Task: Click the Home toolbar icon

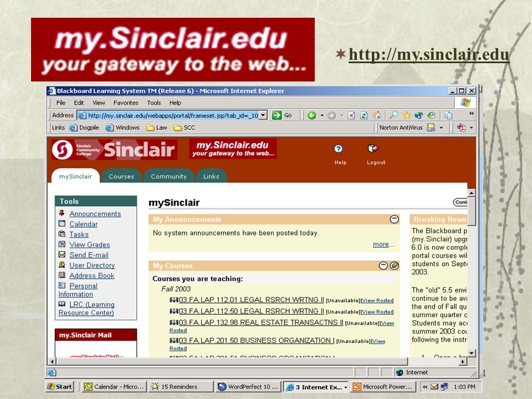Action: (x=377, y=115)
